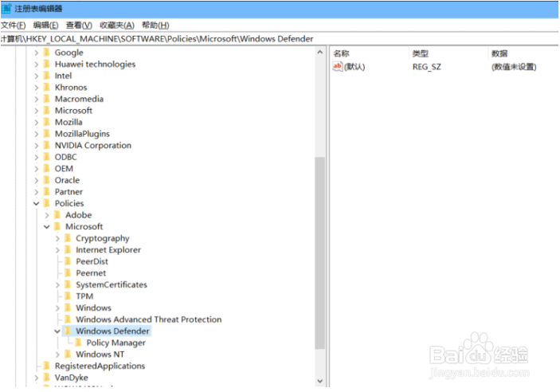
Task: Collapse the Policies key
Action: [x=36, y=204]
